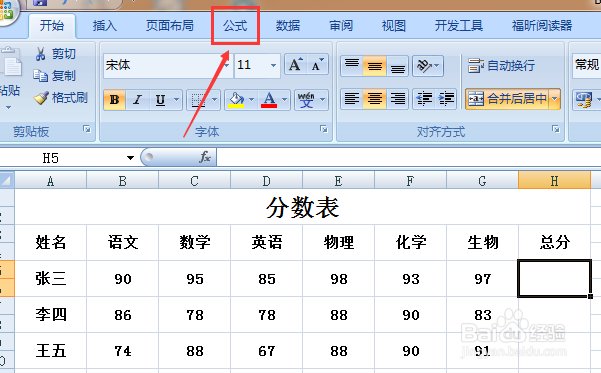Select column D header

pos(266,181)
